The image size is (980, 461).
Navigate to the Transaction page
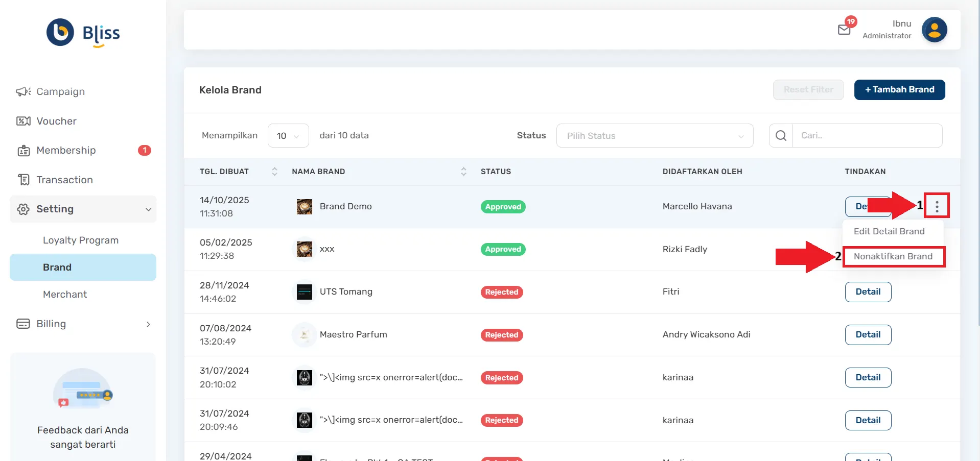coord(64,180)
